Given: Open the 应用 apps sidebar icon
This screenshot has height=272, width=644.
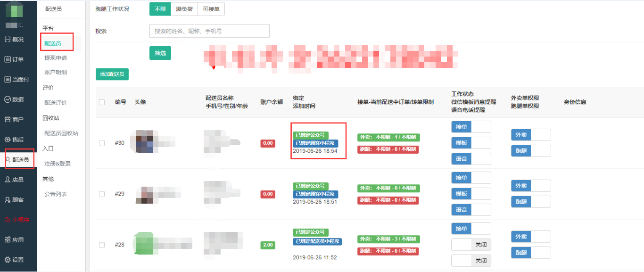Looking at the screenshot, I should point(7,239).
